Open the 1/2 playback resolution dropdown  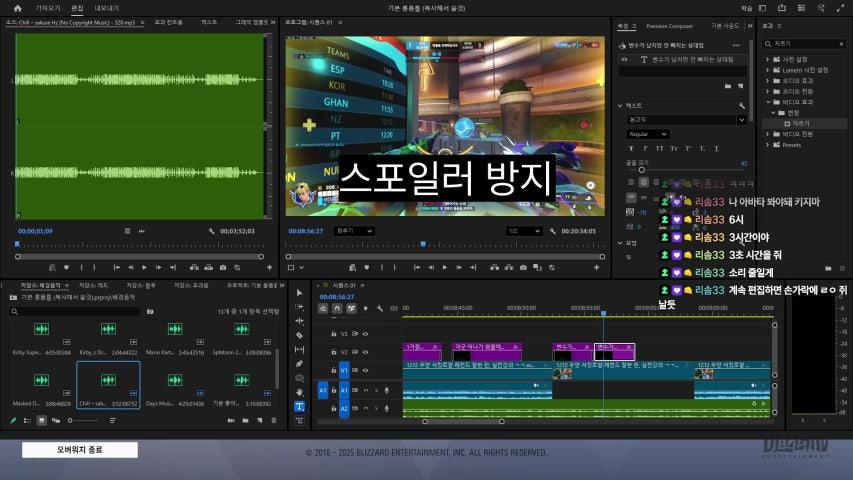(523, 231)
